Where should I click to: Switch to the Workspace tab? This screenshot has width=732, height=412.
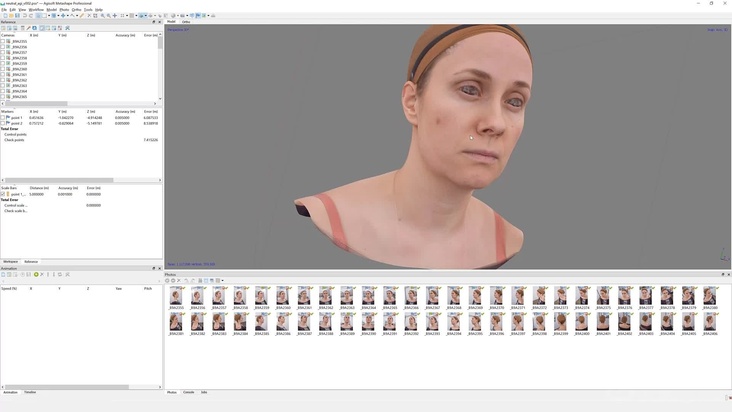10,262
